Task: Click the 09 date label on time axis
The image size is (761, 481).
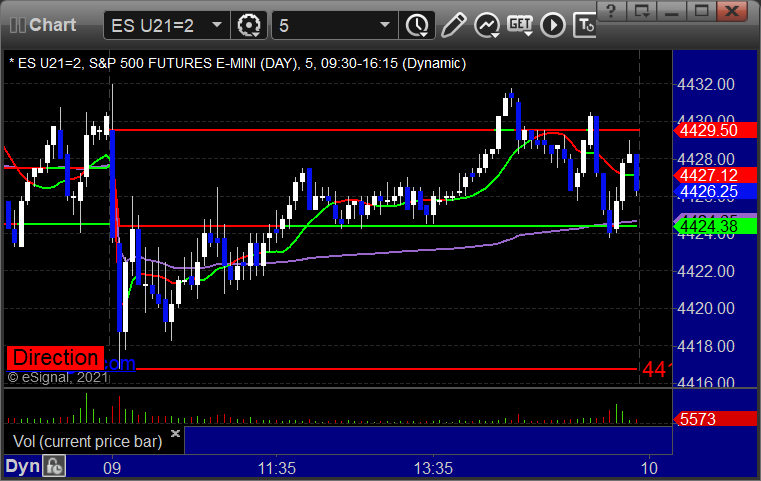Action: pyautogui.click(x=112, y=468)
